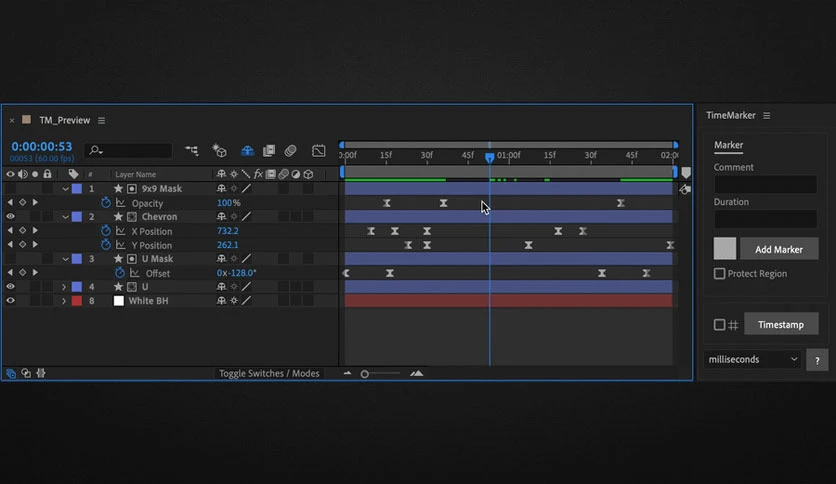Viewport: 836px width, 484px height.
Task: Open the Graph Editor icon
Action: tap(318, 151)
